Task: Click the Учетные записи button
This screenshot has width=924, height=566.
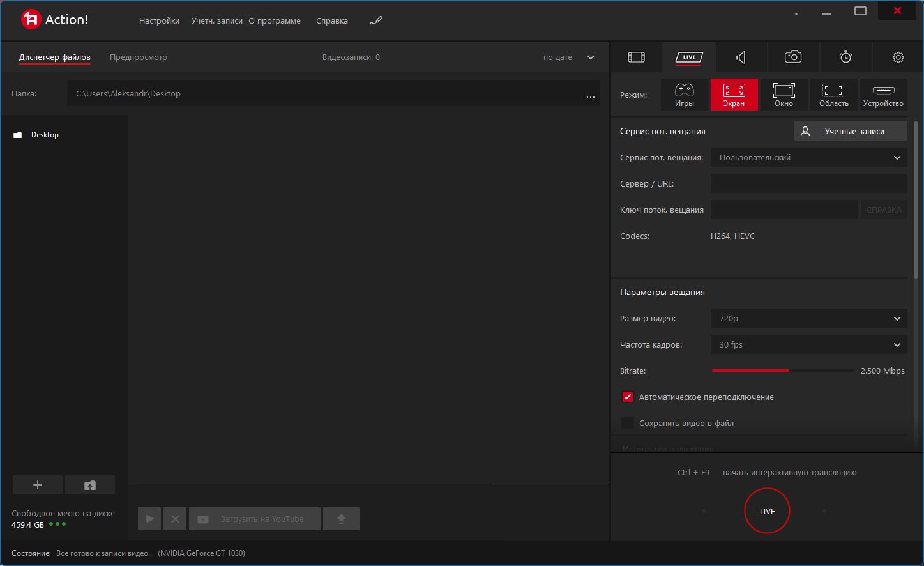Action: pyautogui.click(x=851, y=131)
